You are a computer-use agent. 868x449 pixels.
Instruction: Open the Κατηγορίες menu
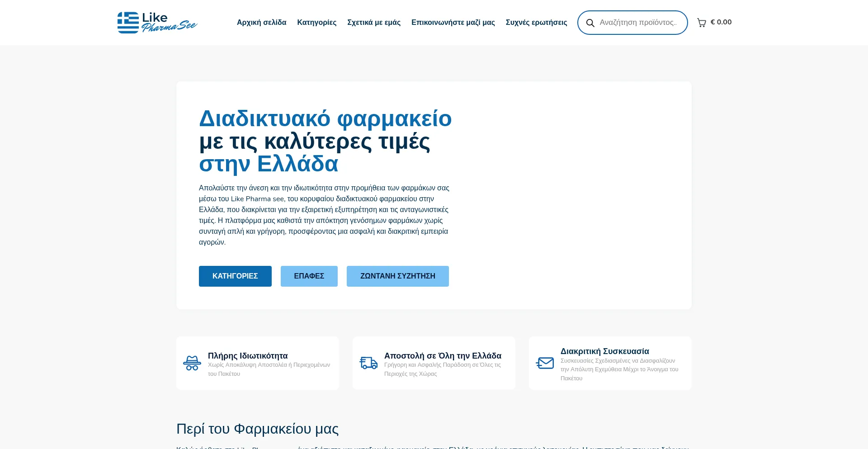[316, 23]
